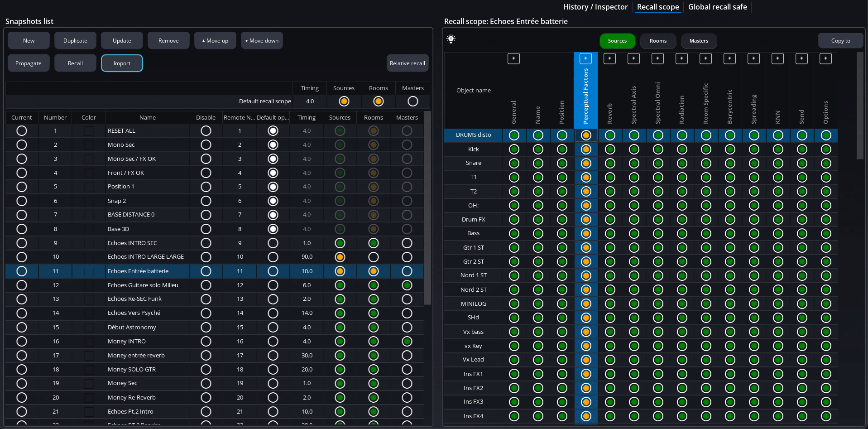Open the Copy to menu
868x429 pixels.
coord(840,41)
